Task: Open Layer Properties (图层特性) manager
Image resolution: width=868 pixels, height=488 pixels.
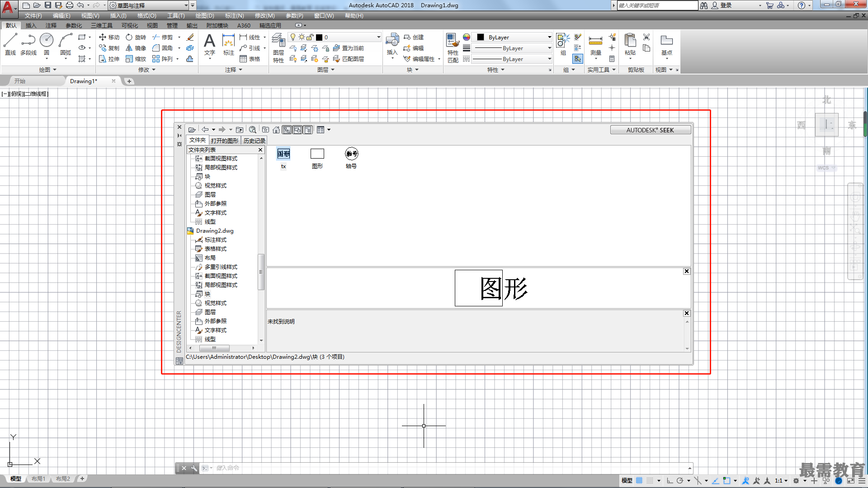Action: pyautogui.click(x=278, y=48)
